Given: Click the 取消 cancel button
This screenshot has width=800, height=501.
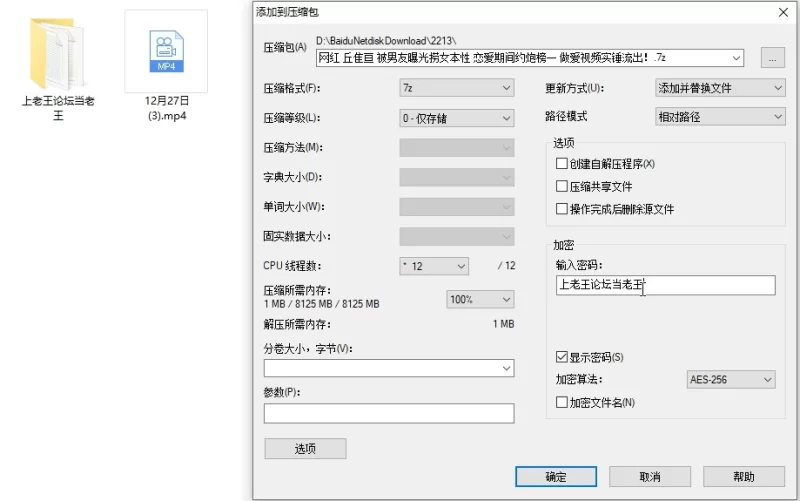Looking at the screenshot, I should [x=650, y=477].
